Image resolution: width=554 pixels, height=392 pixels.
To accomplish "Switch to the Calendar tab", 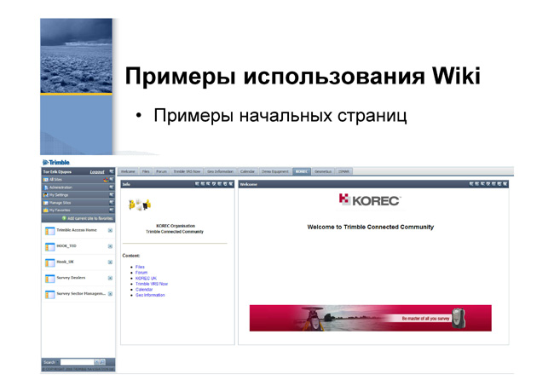I will pos(247,171).
